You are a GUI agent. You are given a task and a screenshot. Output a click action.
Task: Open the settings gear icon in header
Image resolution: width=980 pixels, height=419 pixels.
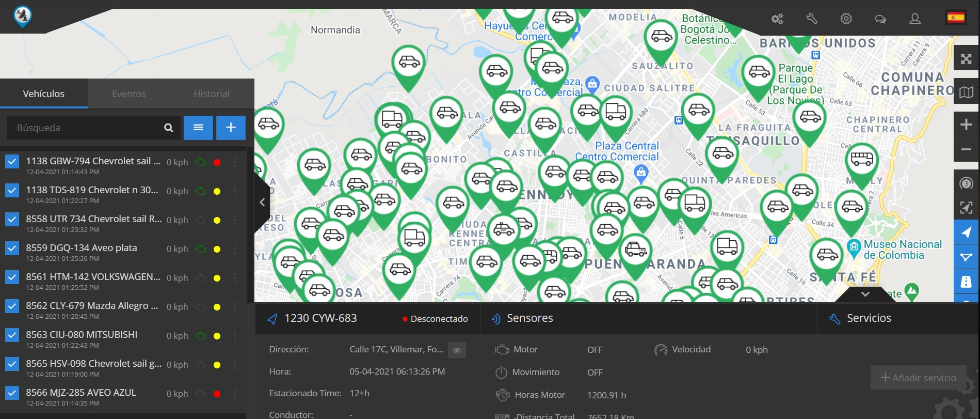[x=846, y=19]
